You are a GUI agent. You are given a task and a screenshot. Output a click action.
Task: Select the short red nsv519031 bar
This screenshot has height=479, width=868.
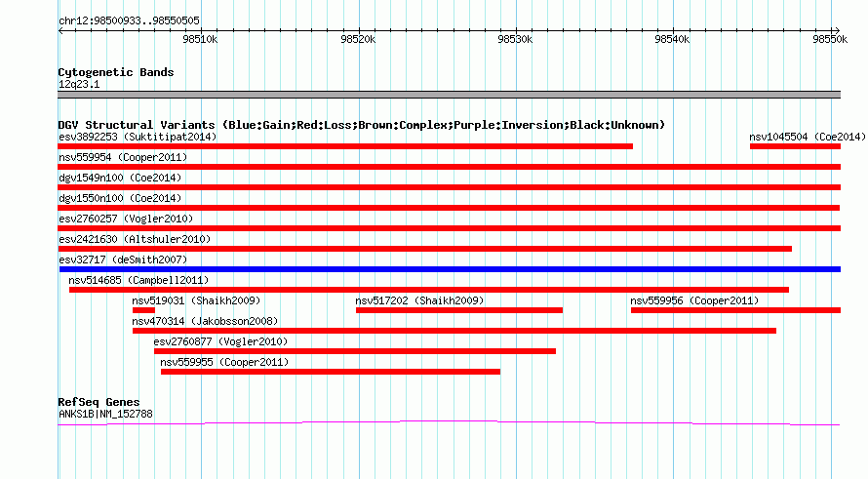pyautogui.click(x=143, y=310)
